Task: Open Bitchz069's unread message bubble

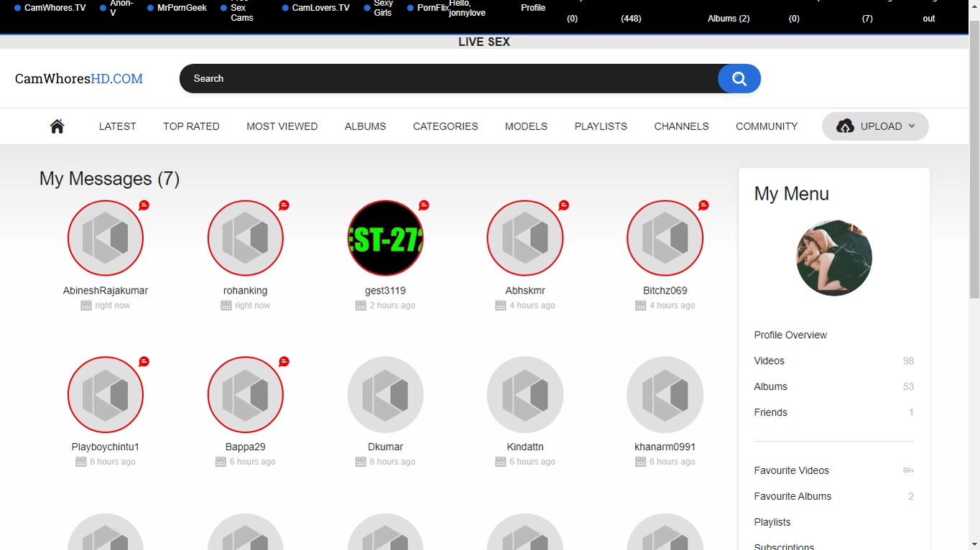Action: click(703, 205)
